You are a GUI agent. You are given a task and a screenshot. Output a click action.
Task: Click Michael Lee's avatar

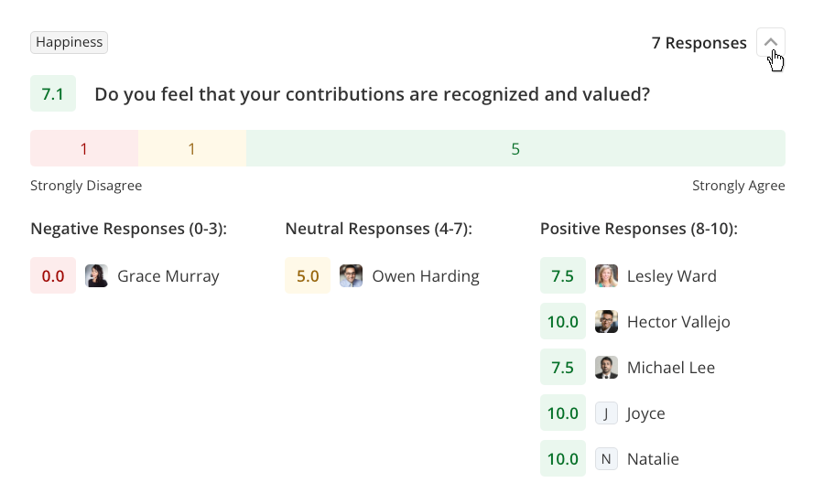[x=606, y=368]
